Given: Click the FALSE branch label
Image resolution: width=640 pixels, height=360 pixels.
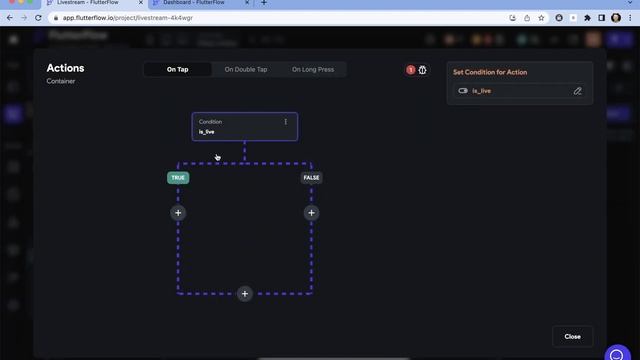Looking at the screenshot, I should [311, 178].
